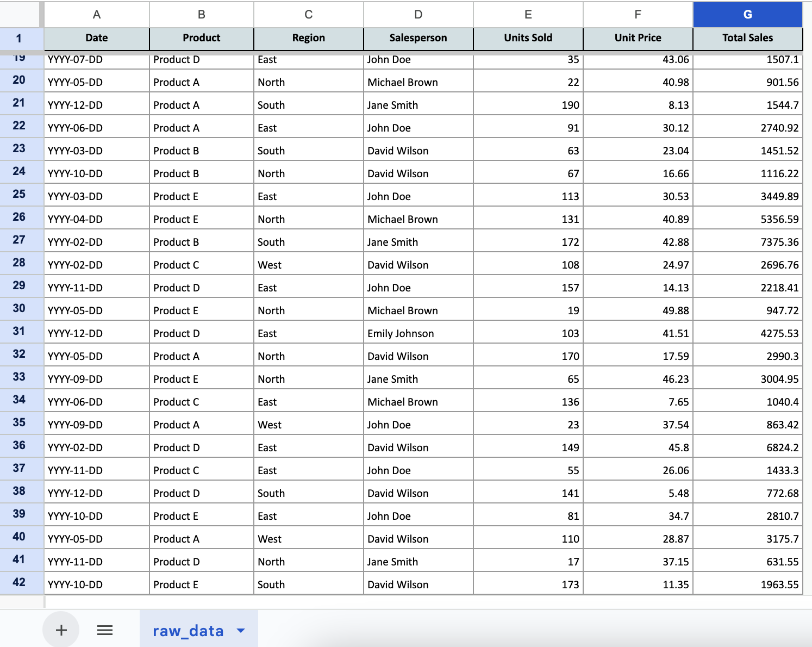Click YYYY-11-DD in row 41
Screen dimensions: 812x647
(97, 562)
